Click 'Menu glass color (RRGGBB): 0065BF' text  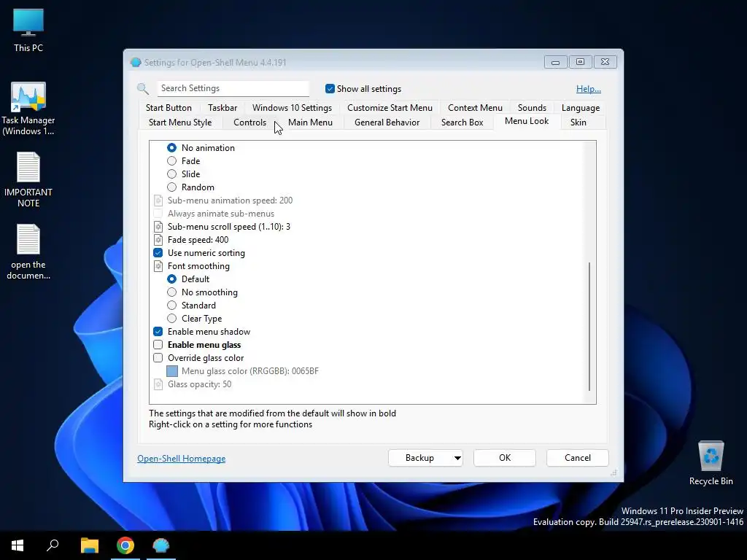point(250,371)
